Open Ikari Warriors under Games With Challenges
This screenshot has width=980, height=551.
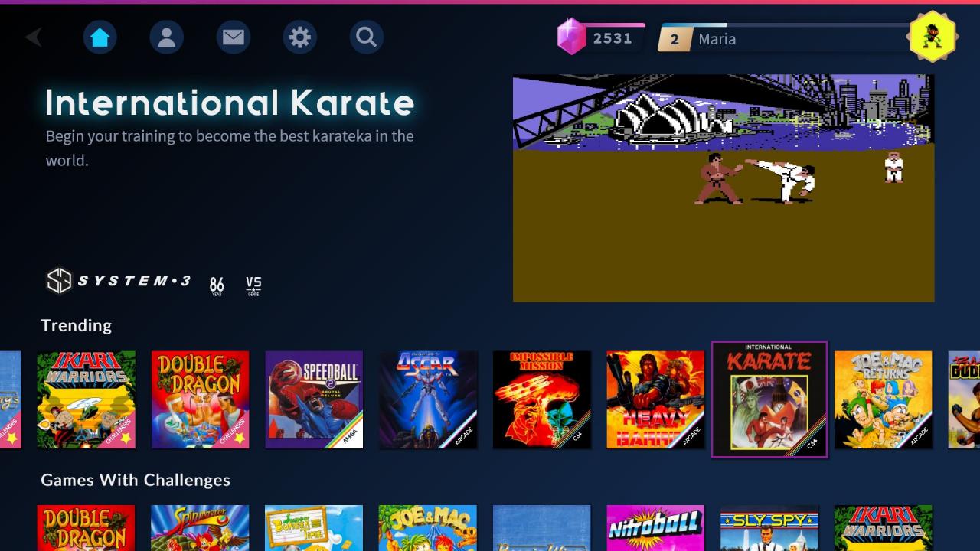coord(884,528)
